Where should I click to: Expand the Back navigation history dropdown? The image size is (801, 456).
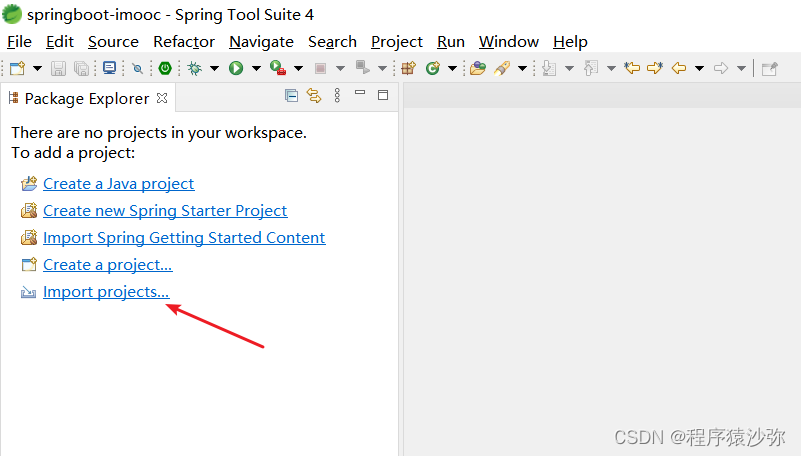700,68
